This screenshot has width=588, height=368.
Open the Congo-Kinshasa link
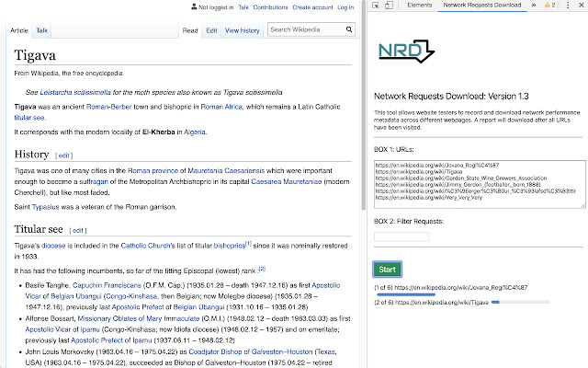(131, 296)
